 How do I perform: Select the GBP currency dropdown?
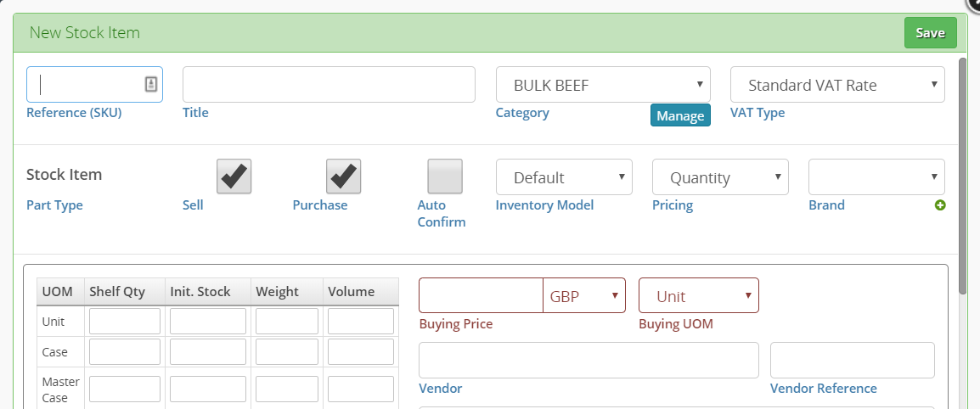583,295
